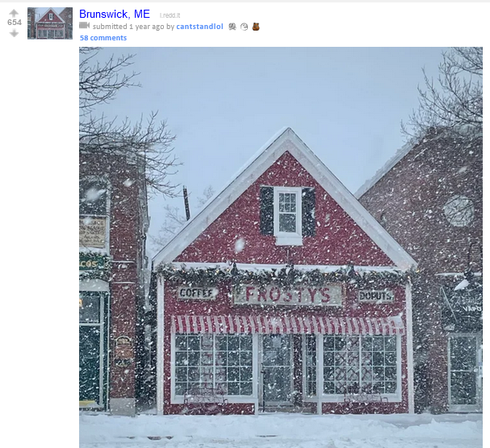The image size is (490, 448).
Task: Click the red striped awning in the photo
Action: click(x=288, y=325)
